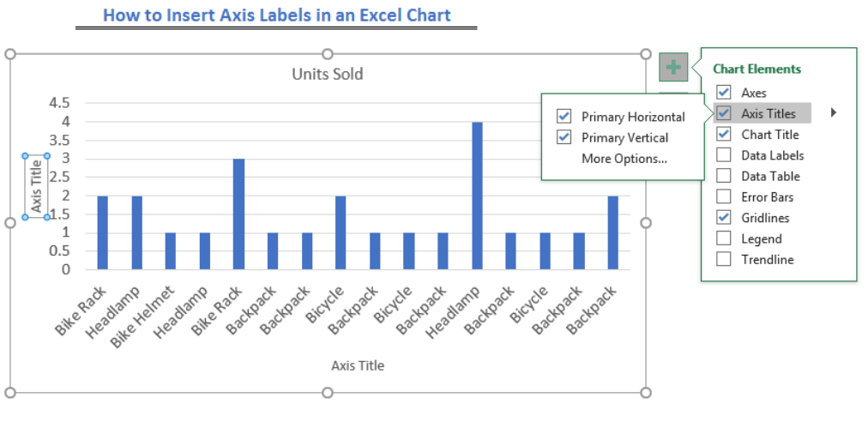Uncheck Primary Horizontal axis title
The height and width of the screenshot is (434, 868).
[x=564, y=117]
